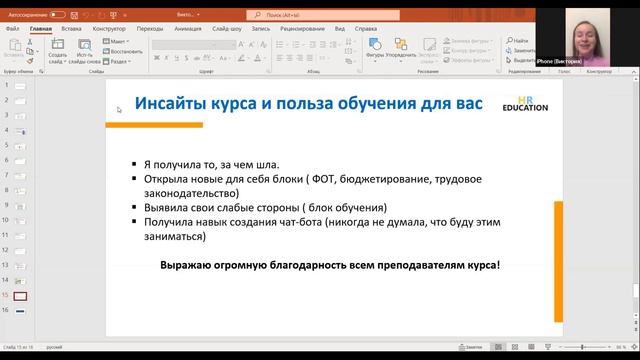This screenshot has width=640, height=360.
Task: Open the shape fill (Заливка фигуры) dropdown
Action: click(x=468, y=41)
